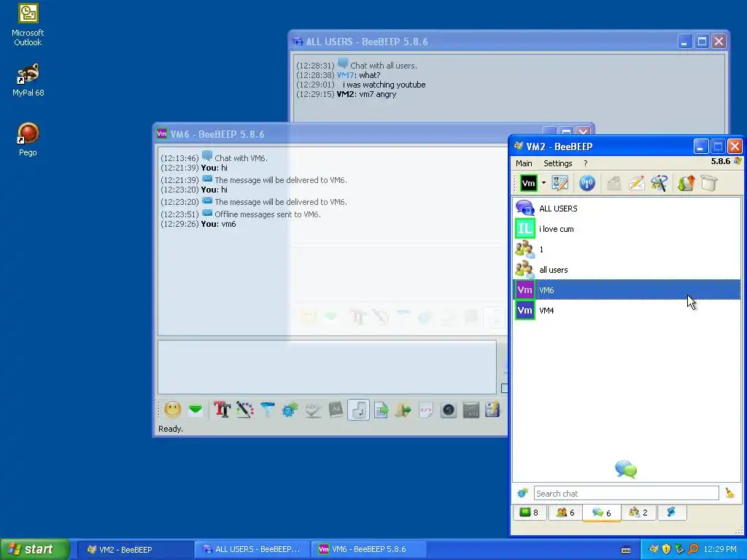Click the green envelope icon in VM6 toolbar
This screenshot has width=747, height=560.
point(196,410)
